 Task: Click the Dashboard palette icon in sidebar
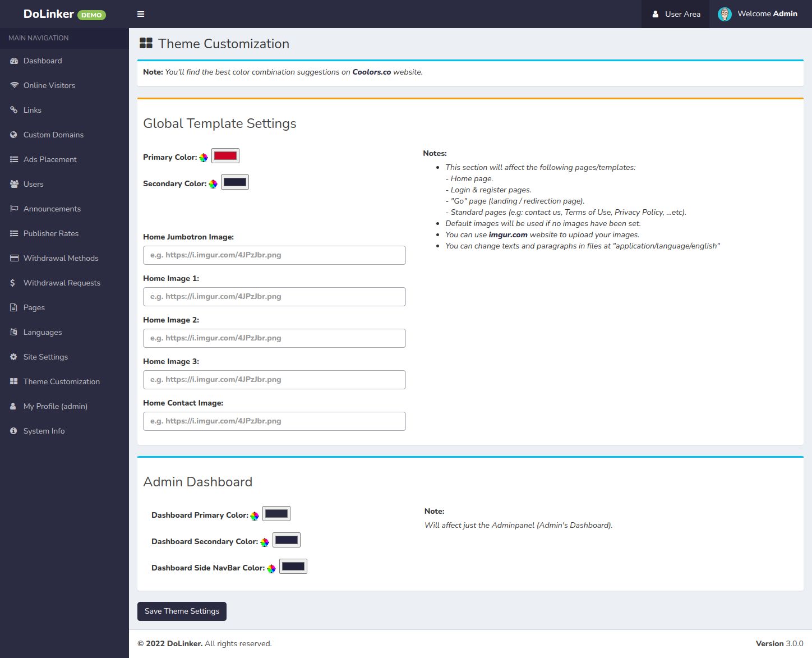(x=14, y=61)
